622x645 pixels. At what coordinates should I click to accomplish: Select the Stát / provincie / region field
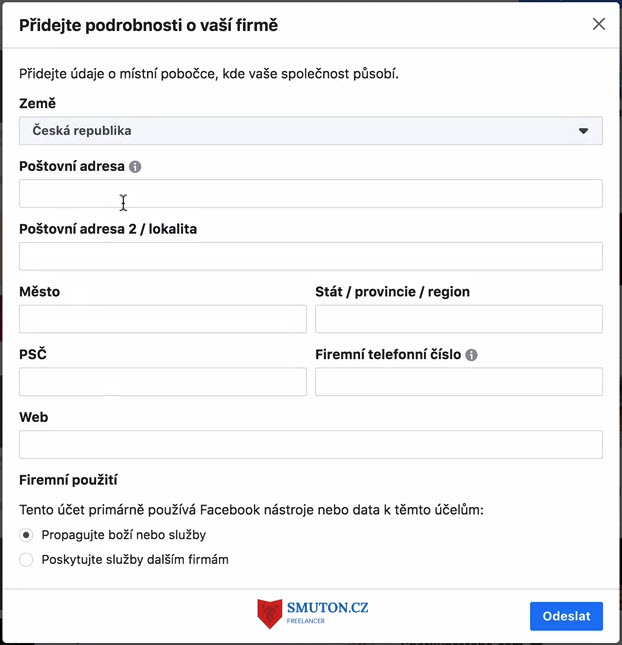coord(459,319)
